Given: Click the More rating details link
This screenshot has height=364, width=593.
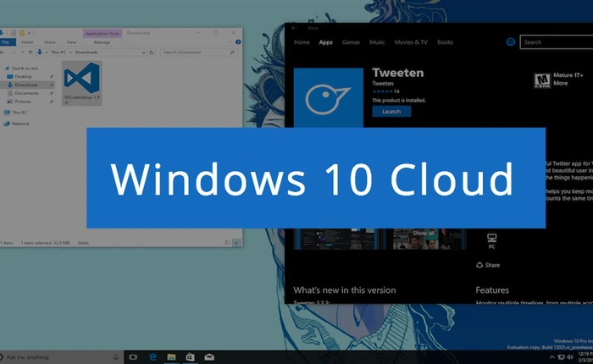Looking at the screenshot, I should (x=561, y=84).
